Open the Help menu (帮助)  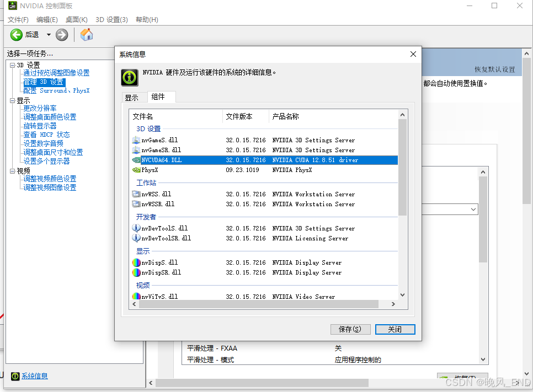(147, 20)
